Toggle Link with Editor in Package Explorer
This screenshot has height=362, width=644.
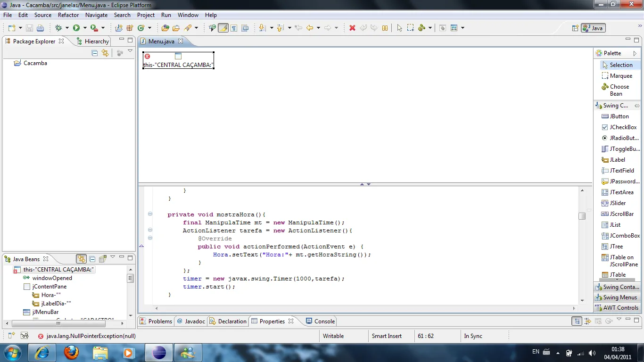(105, 53)
